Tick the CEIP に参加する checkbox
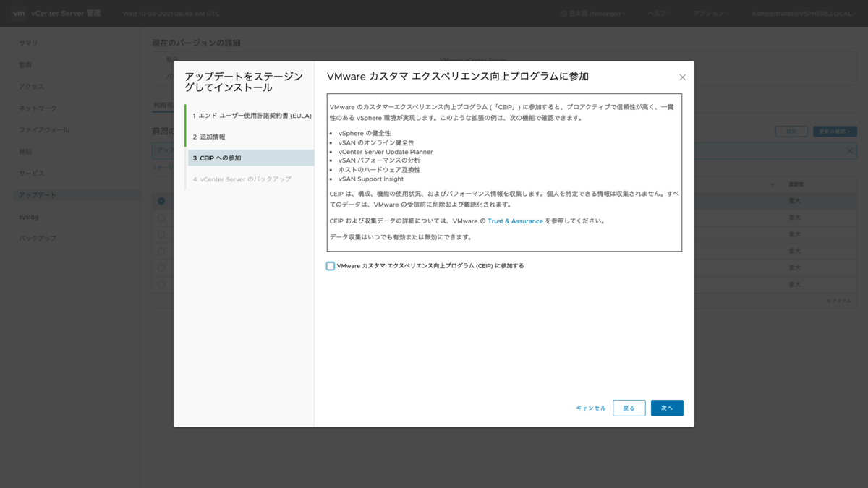This screenshot has width=868, height=488. (331, 266)
